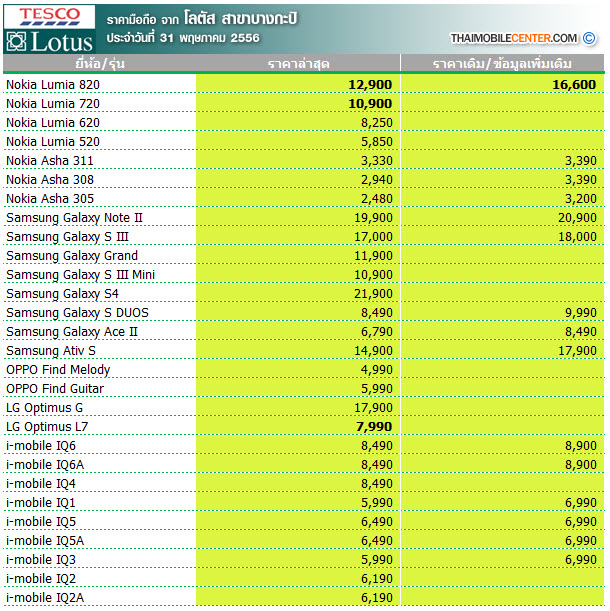610x611 pixels.
Task: Select i-mobile IQ3 model name
Action: pyautogui.click(x=41, y=560)
